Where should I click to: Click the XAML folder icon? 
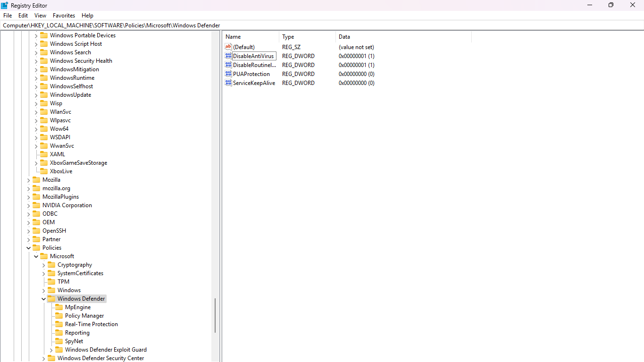tap(44, 154)
